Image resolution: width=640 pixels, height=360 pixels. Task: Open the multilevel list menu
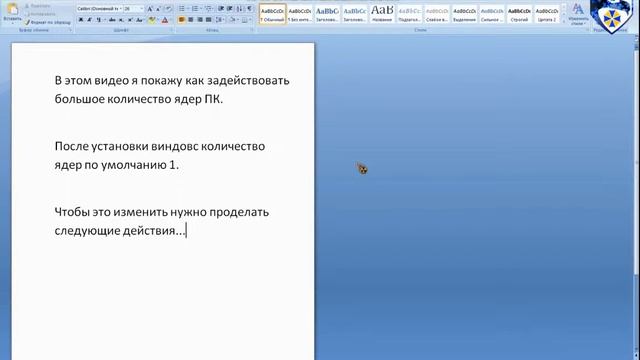coord(209,9)
